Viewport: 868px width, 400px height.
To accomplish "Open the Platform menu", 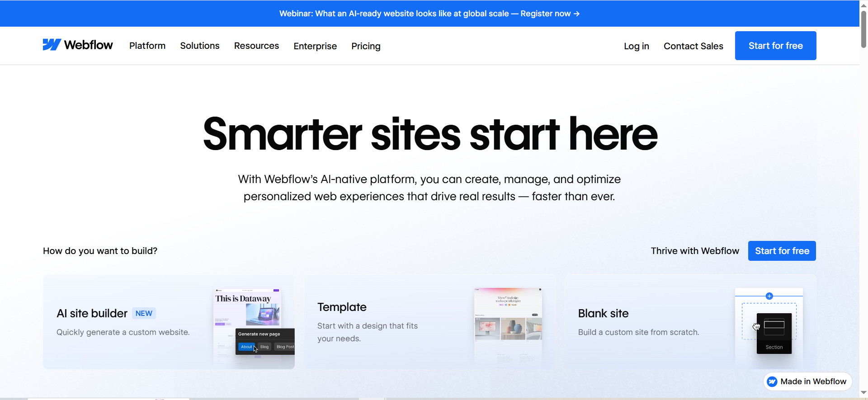I will click(147, 46).
